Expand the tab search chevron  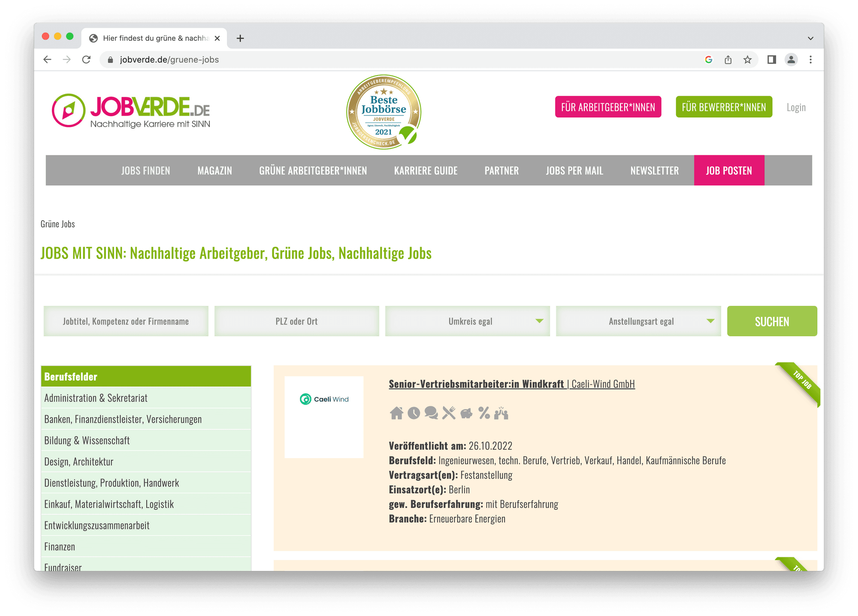pos(810,38)
